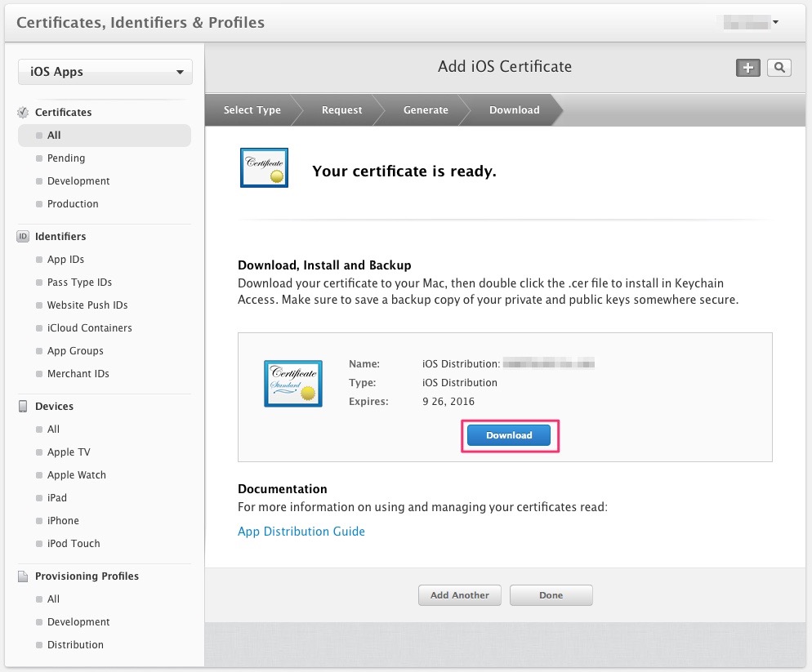Open the App Distribution Guide link
The image size is (812, 672).
click(301, 532)
